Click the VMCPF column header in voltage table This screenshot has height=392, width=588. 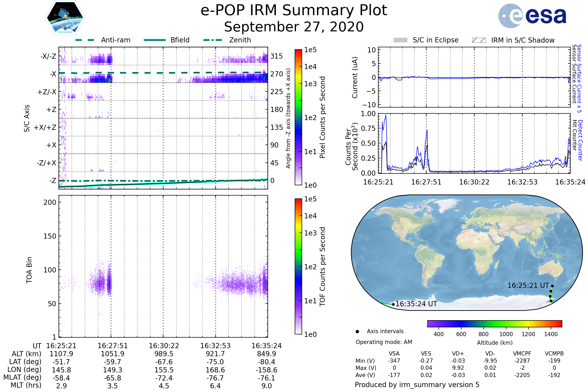click(x=522, y=354)
